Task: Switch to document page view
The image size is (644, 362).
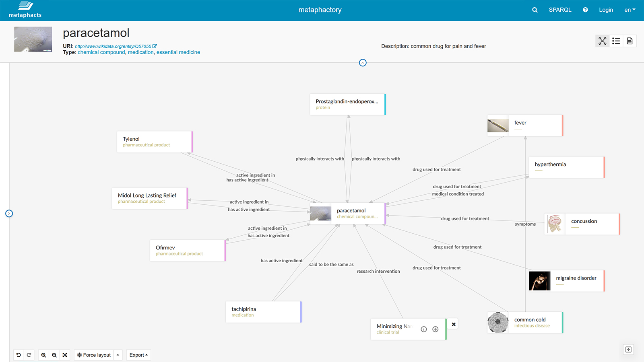Action: (630, 41)
